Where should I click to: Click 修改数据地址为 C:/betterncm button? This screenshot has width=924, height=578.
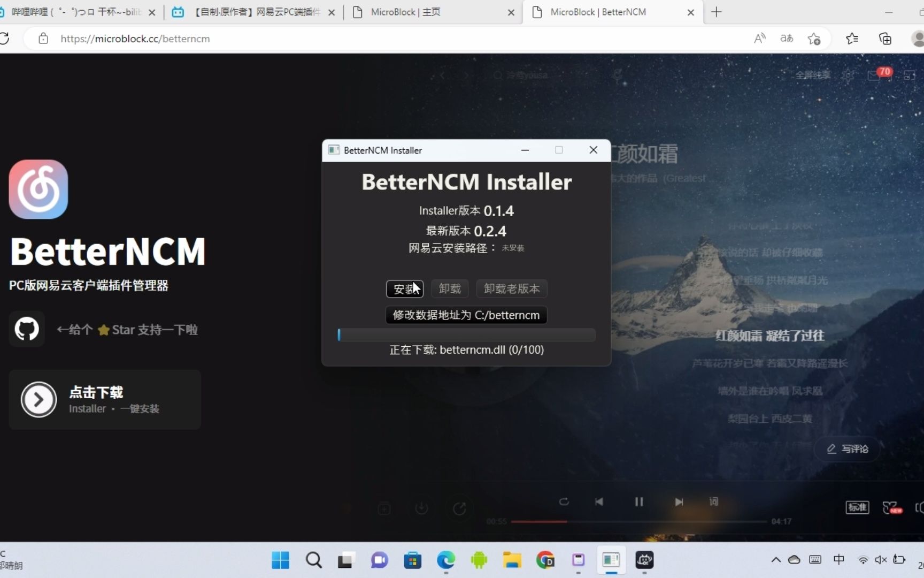pyautogui.click(x=466, y=315)
